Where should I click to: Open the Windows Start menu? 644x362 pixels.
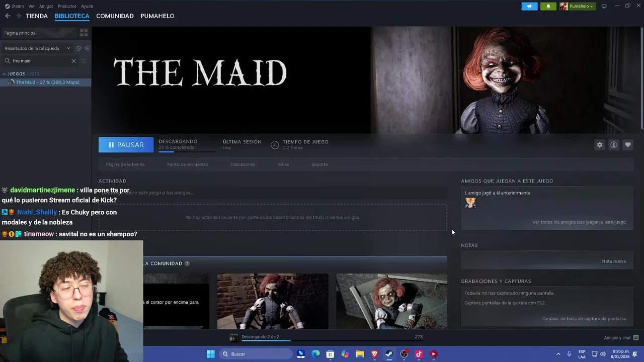coord(211,354)
